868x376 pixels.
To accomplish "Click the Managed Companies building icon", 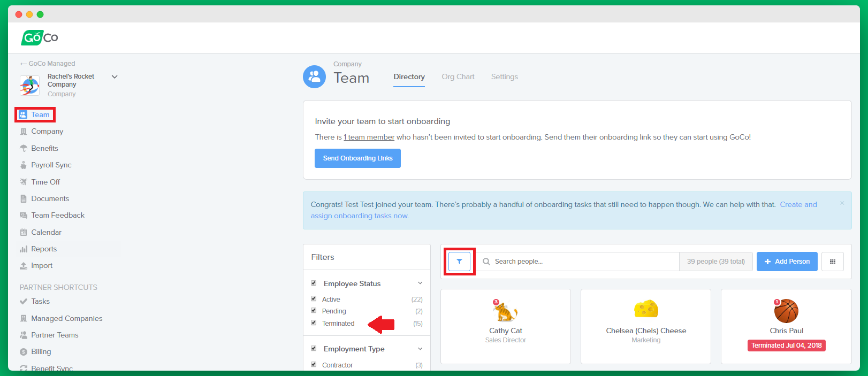I will tap(24, 318).
